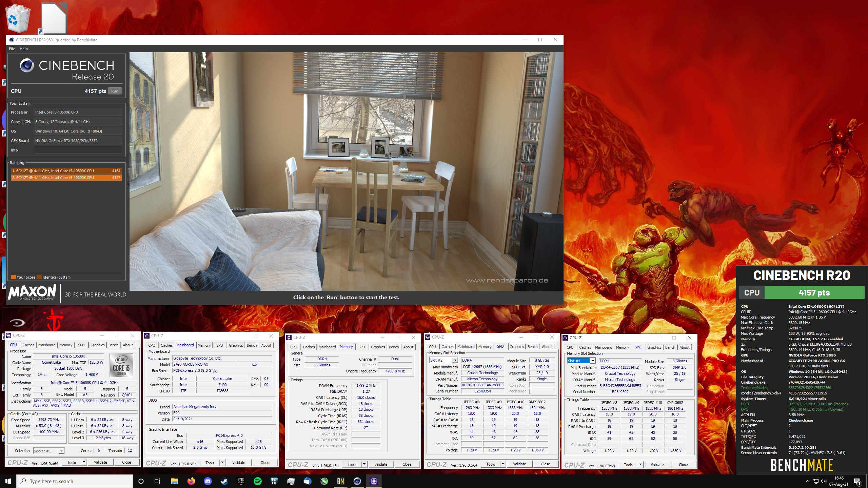868x488 pixels.
Task: Click the taskbar clock showing 16:46
Action: pyautogui.click(x=839, y=481)
